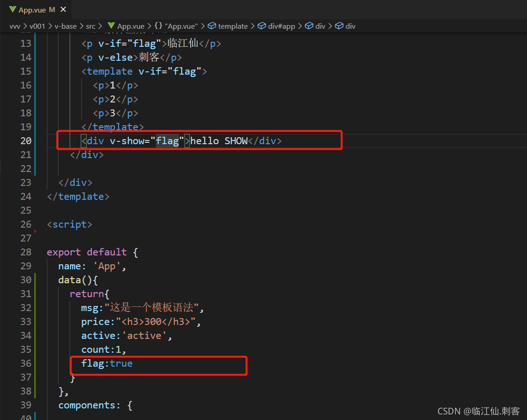Image resolution: width=527 pixels, height=420 pixels.
Task: Click 'return{' on line 31
Action: point(90,294)
